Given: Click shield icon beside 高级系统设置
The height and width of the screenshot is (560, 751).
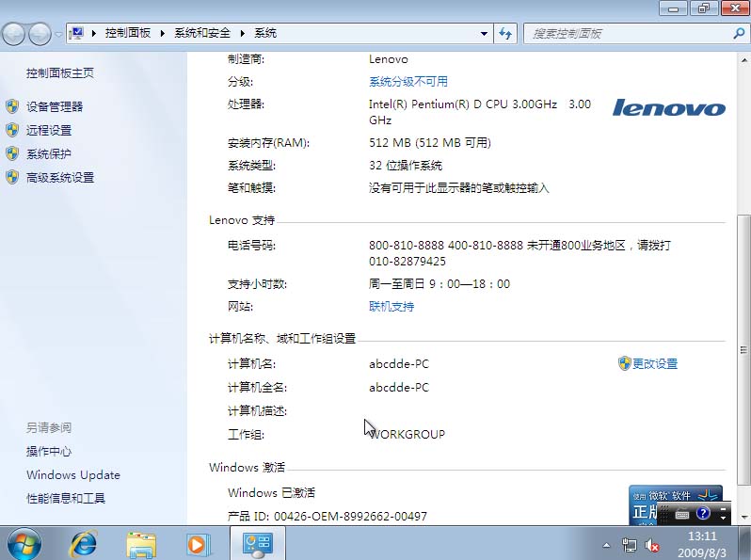Looking at the screenshot, I should point(12,177).
